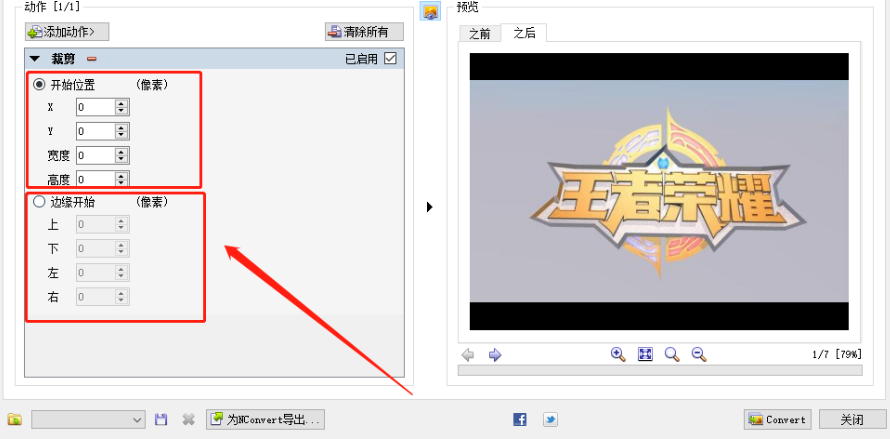The image size is (890, 439).
Task: Reset preview zoom to actual size
Action: click(672, 354)
